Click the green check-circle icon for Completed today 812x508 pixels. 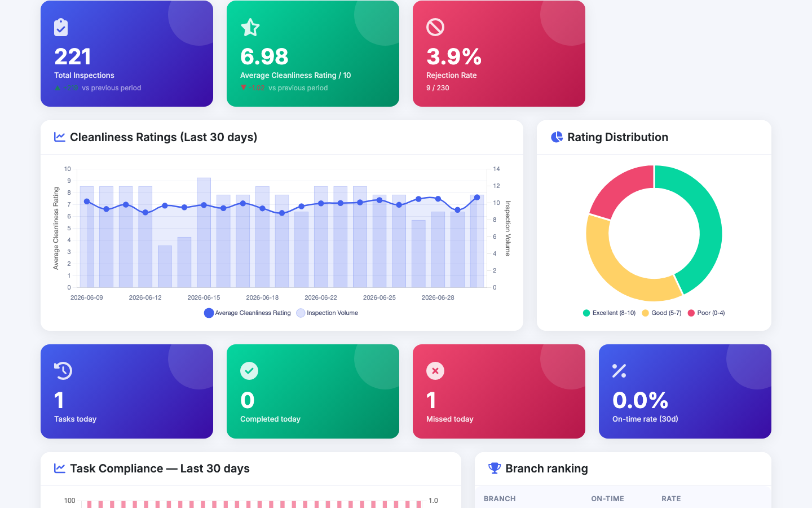[x=249, y=371]
